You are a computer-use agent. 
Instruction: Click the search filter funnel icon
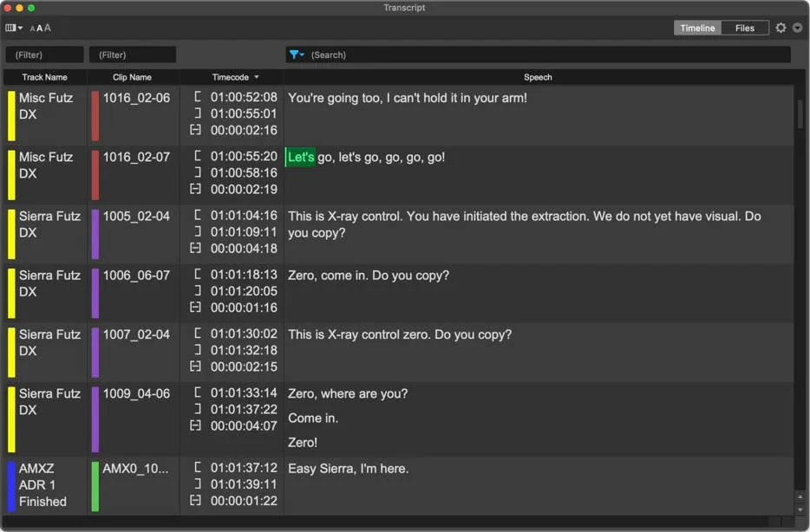click(x=294, y=55)
